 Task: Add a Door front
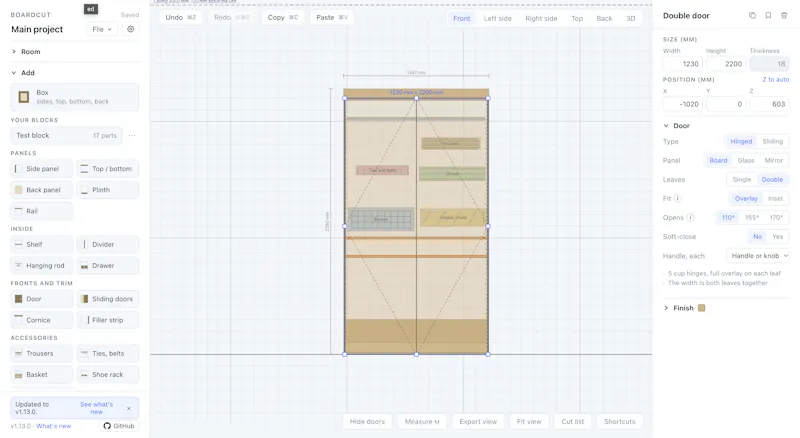[41, 299]
